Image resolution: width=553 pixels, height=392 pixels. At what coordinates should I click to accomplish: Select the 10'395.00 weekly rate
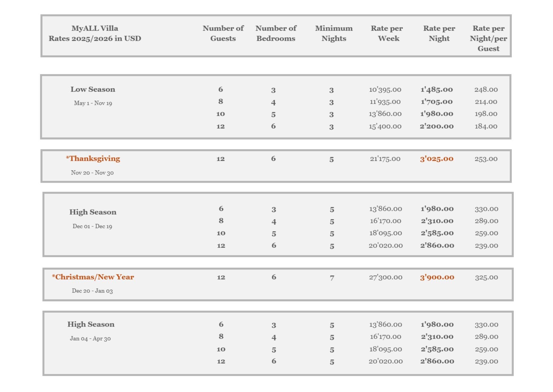[x=385, y=90]
